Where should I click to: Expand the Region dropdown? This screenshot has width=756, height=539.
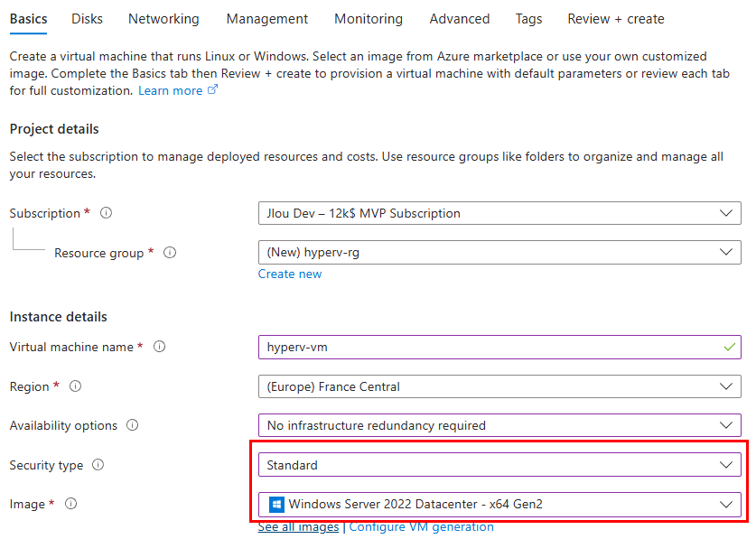499,386
